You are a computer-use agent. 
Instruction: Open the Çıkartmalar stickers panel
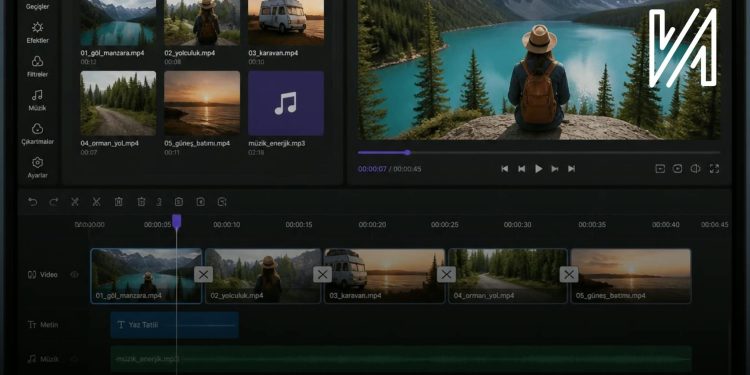[37, 134]
